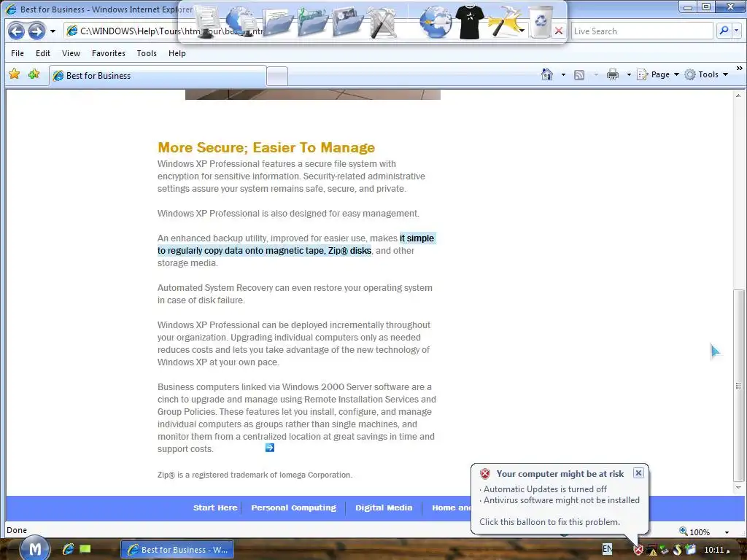Expand the zoom level dropdown arrow
Viewport: 747px width, 560px height.
pyautogui.click(x=727, y=532)
